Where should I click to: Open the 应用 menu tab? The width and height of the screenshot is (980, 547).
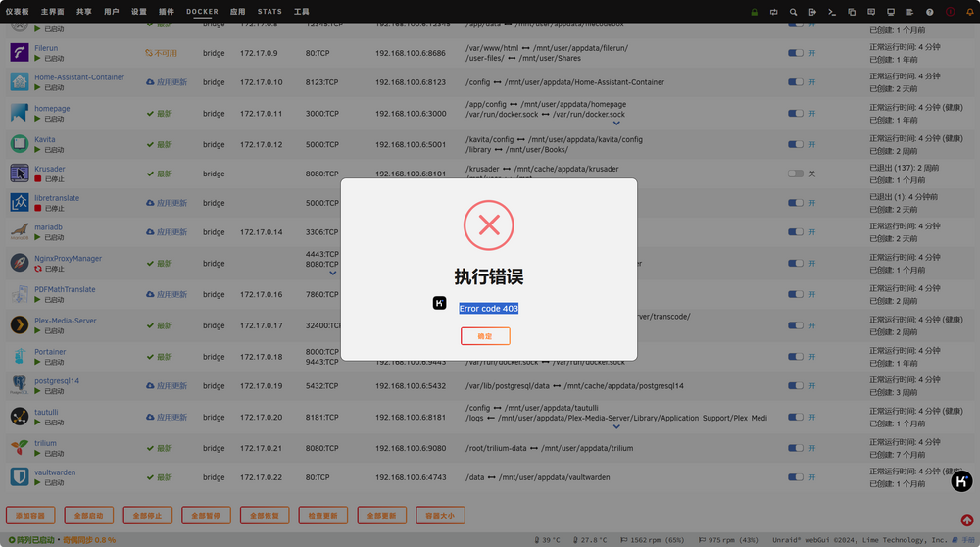pyautogui.click(x=237, y=11)
